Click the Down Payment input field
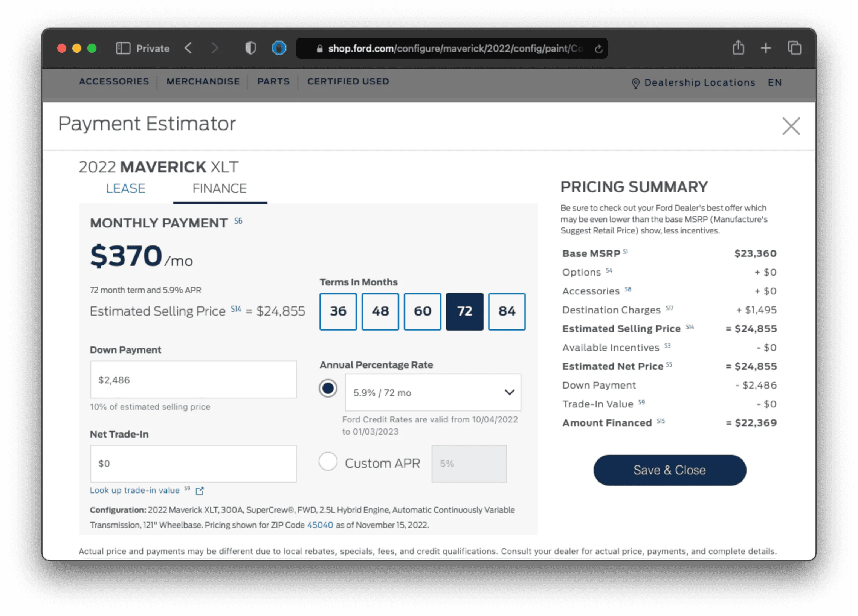The width and height of the screenshot is (858, 616). (x=193, y=380)
